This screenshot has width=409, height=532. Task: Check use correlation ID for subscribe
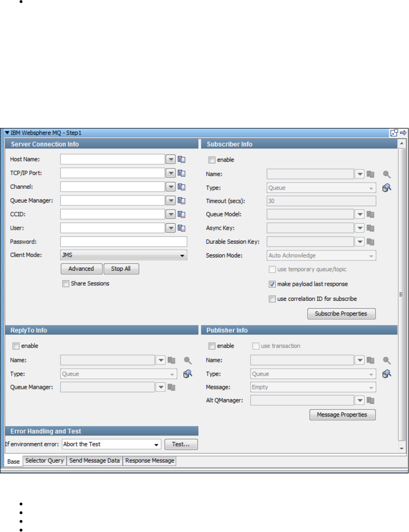tap(272, 299)
